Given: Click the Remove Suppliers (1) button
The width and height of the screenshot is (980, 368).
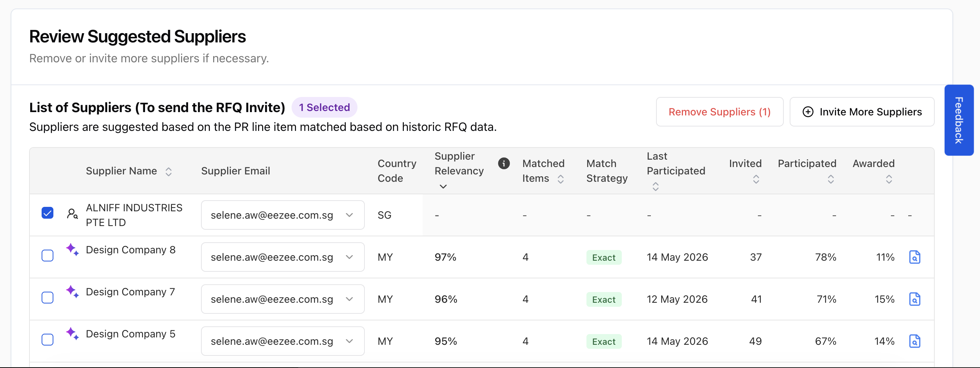Looking at the screenshot, I should pyautogui.click(x=719, y=112).
